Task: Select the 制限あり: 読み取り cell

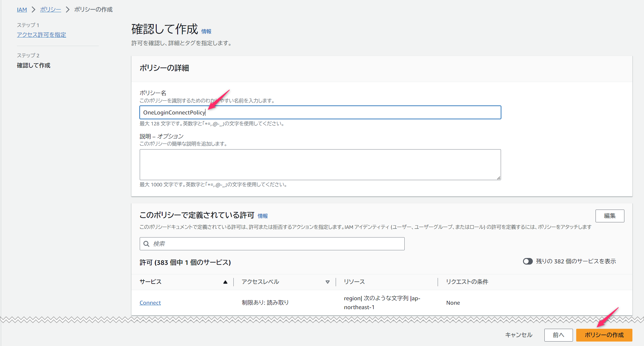Action: 265,303
